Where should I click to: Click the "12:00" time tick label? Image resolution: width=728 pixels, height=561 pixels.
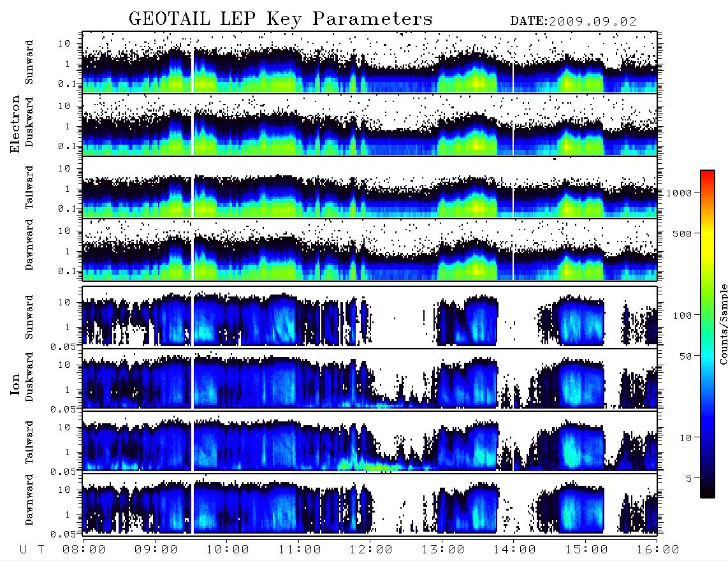point(371,550)
